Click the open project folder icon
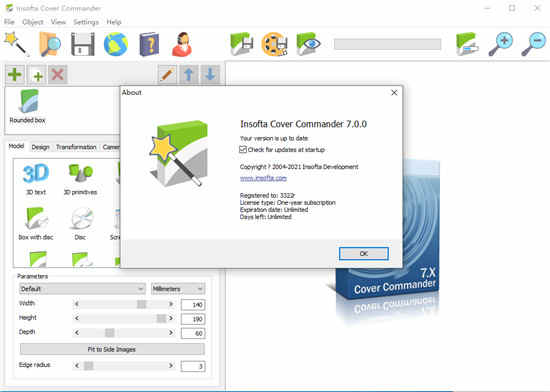The width and height of the screenshot is (550, 392). coord(49,44)
